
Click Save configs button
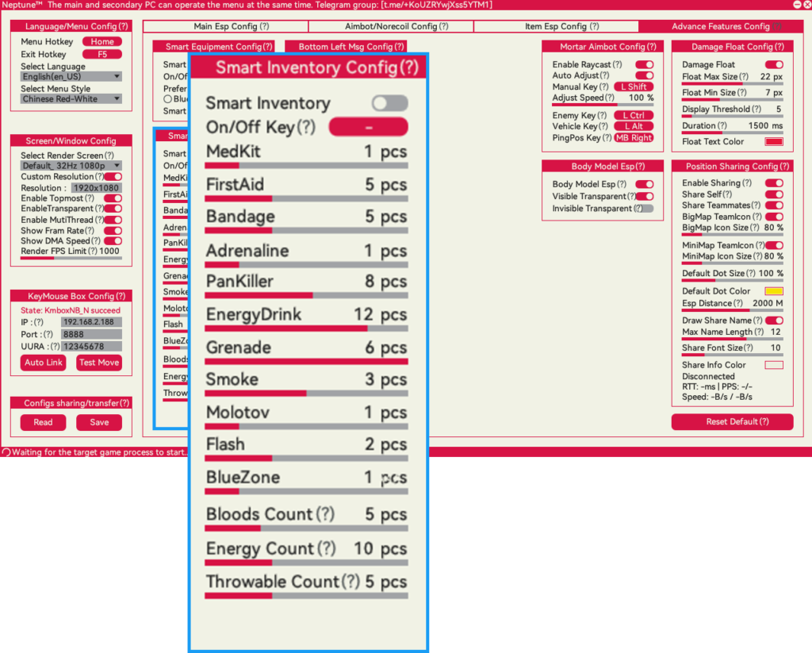coord(99,422)
